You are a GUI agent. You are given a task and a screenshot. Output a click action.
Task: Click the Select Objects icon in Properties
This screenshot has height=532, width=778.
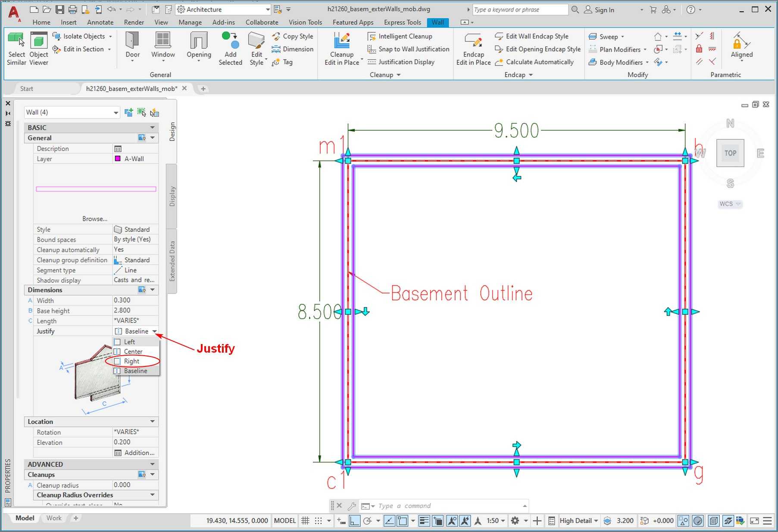click(x=141, y=112)
